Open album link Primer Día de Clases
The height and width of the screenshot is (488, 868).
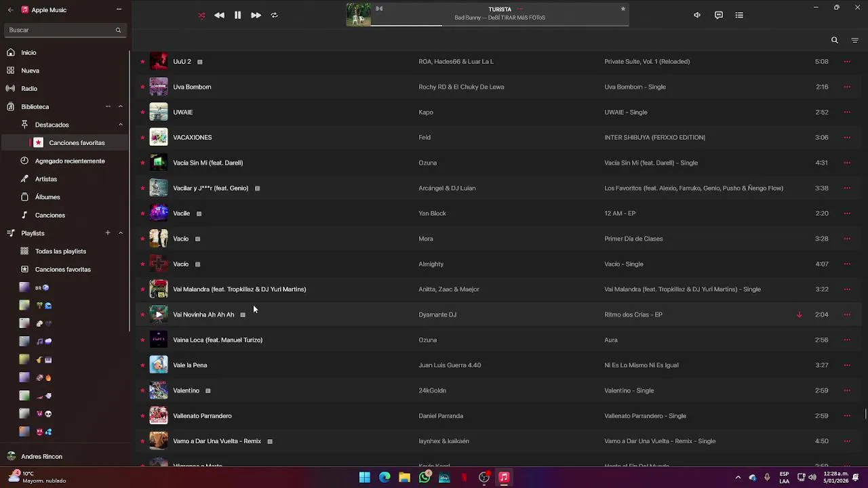633,239
